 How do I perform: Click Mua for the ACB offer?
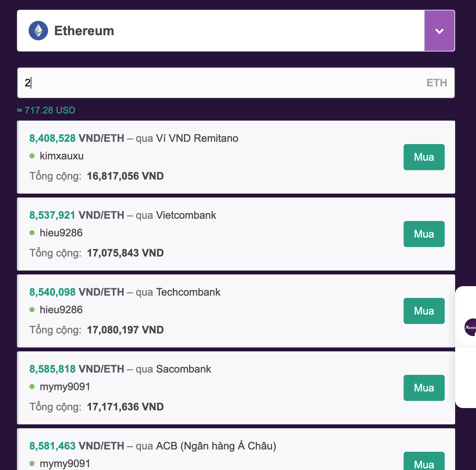point(424,461)
